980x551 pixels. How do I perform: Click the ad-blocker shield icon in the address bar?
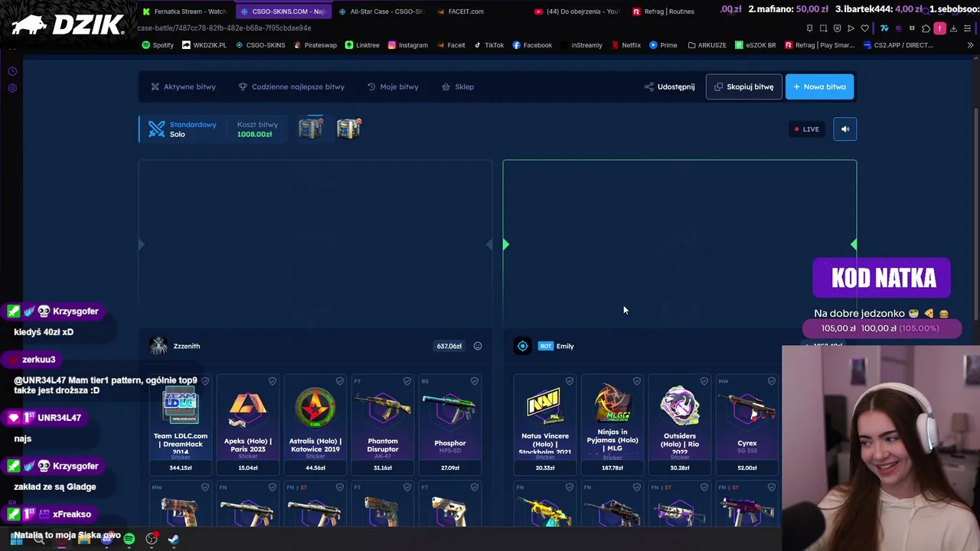pos(837,28)
